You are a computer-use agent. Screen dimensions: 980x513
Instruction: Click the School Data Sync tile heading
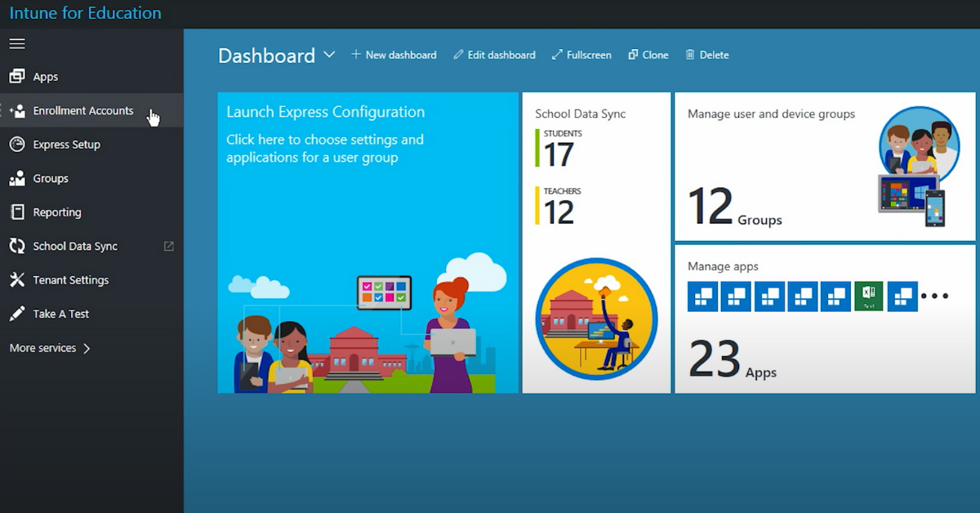tap(581, 114)
